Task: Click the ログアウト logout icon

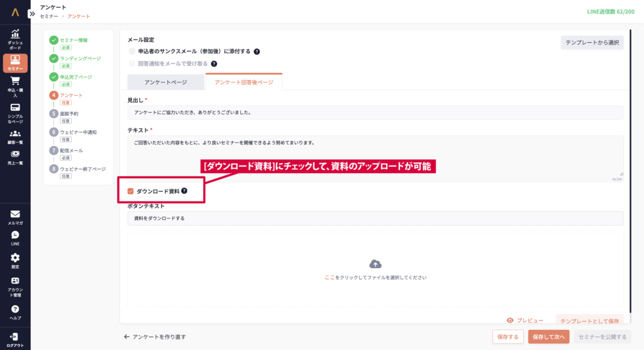Action: (15, 337)
